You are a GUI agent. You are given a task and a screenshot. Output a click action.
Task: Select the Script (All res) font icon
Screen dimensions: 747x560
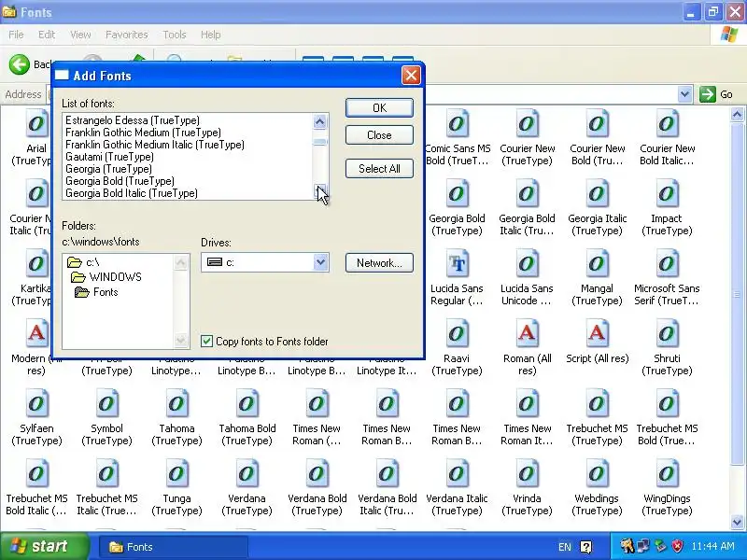(x=597, y=334)
